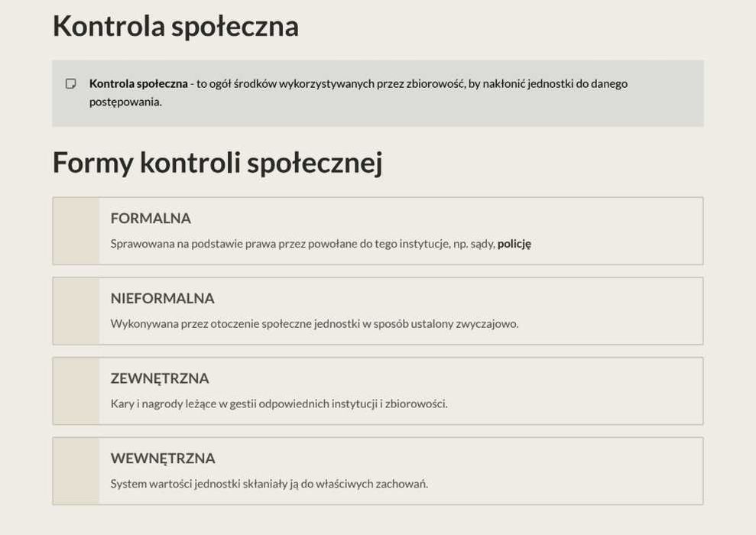
Task: Click the beige strip on the FORMALNA card
Action: click(76, 231)
